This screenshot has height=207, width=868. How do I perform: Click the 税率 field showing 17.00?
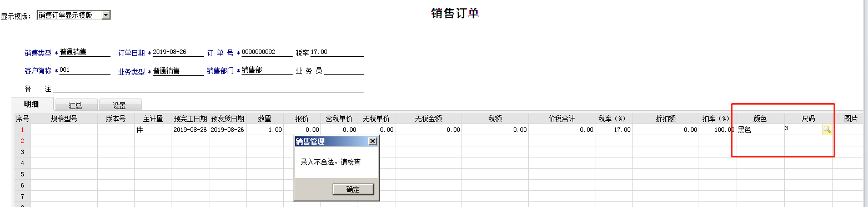pyautogui.click(x=337, y=52)
